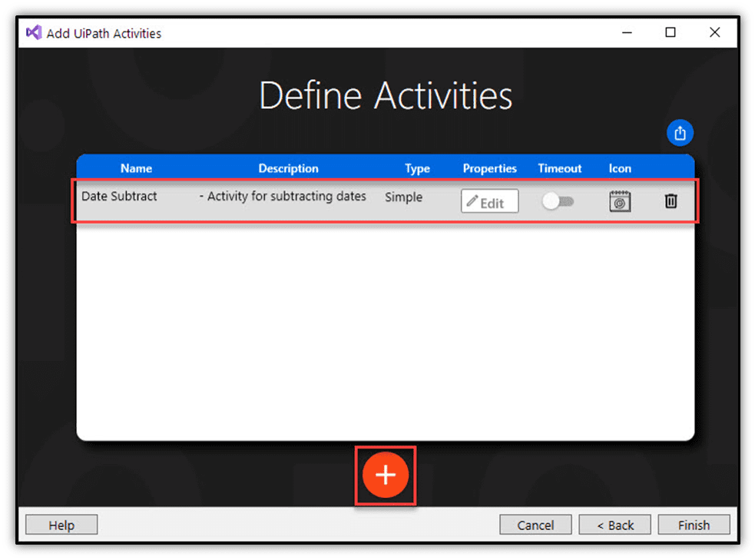Edit properties of Date Subtract activity
Viewport: 755px width, 560px height.
coord(489,201)
